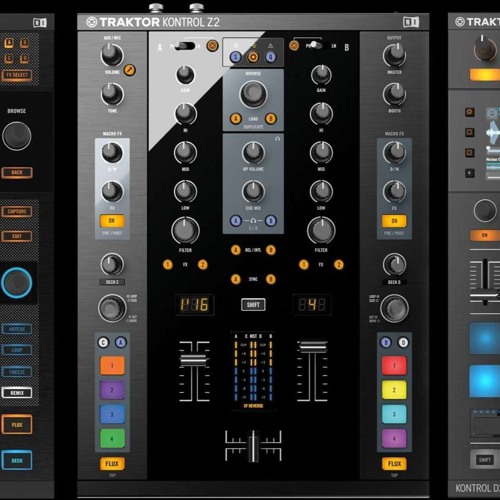Click the blue S snap button

click(236, 57)
